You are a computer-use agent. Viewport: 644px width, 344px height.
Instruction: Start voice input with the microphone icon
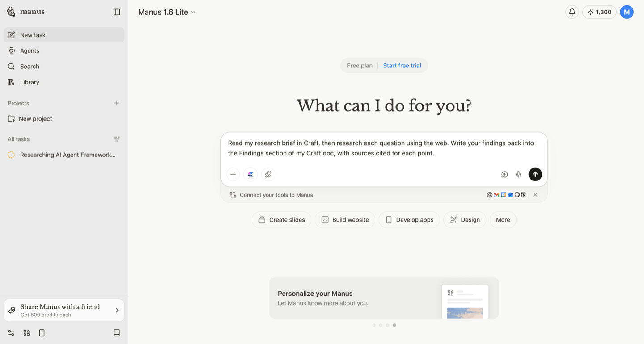518,174
